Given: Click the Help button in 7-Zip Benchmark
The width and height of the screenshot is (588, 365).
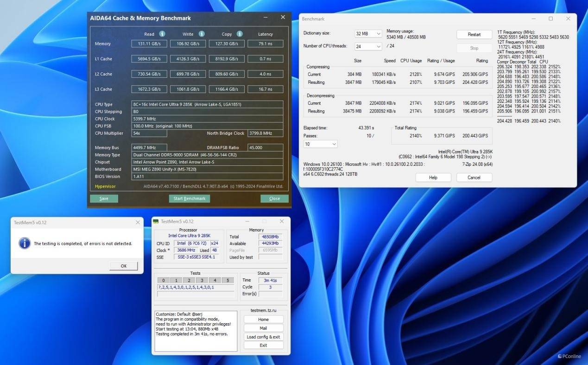Looking at the screenshot, I should 433,177.
